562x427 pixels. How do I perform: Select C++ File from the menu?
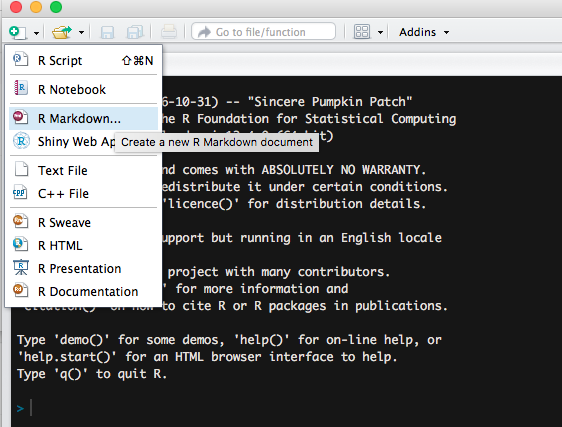pyautogui.click(x=83, y=194)
